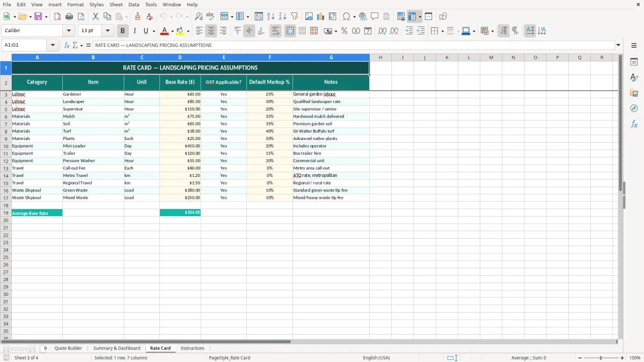This screenshot has width=644, height=362.
Task: Open the background color dropdown arrow
Action: [x=188, y=31]
